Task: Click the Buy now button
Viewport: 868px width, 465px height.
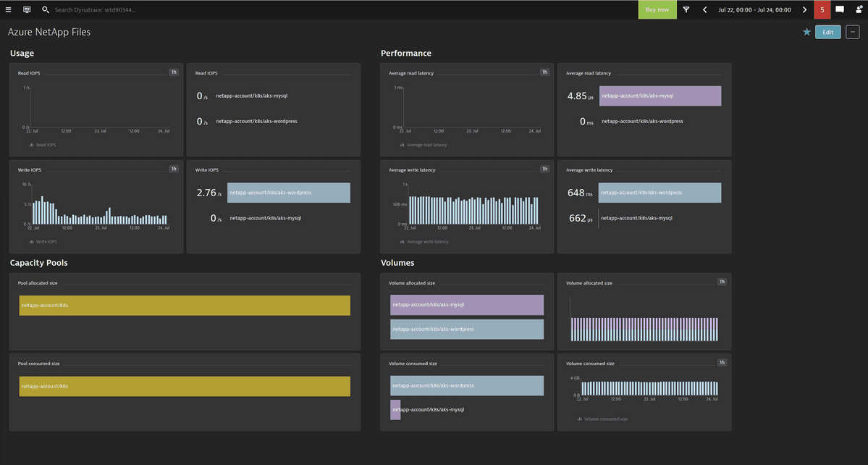Action: 657,9
